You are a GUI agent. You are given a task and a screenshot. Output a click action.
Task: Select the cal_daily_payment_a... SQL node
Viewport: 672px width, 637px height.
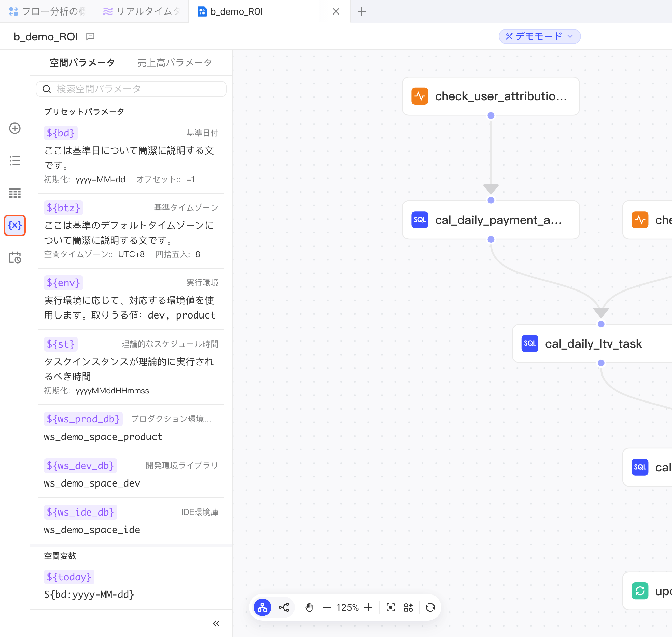[491, 220]
